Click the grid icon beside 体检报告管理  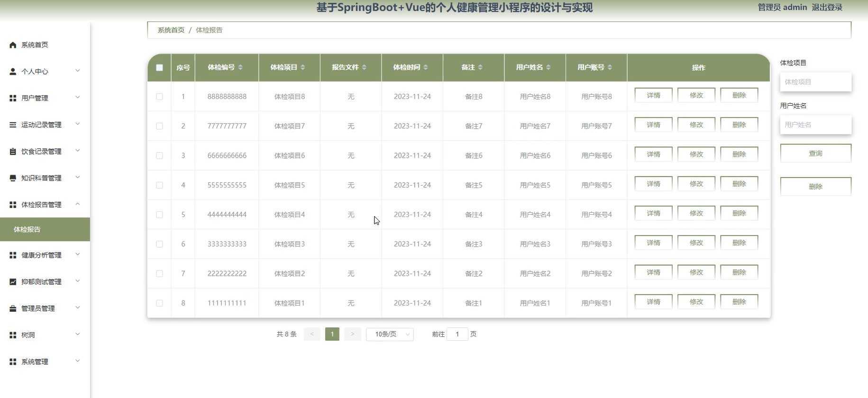[13, 205]
